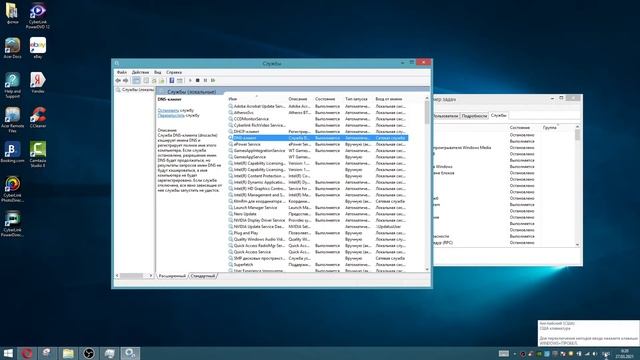640x360 pixels.
Task: Open the Acer Remote Files desktop icon
Action: click(x=12, y=120)
